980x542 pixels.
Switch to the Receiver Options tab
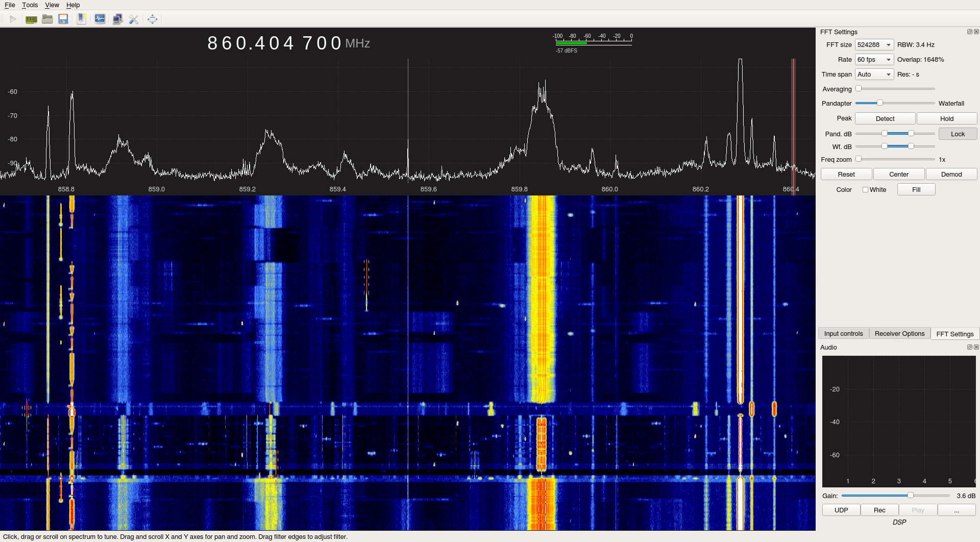tap(899, 334)
